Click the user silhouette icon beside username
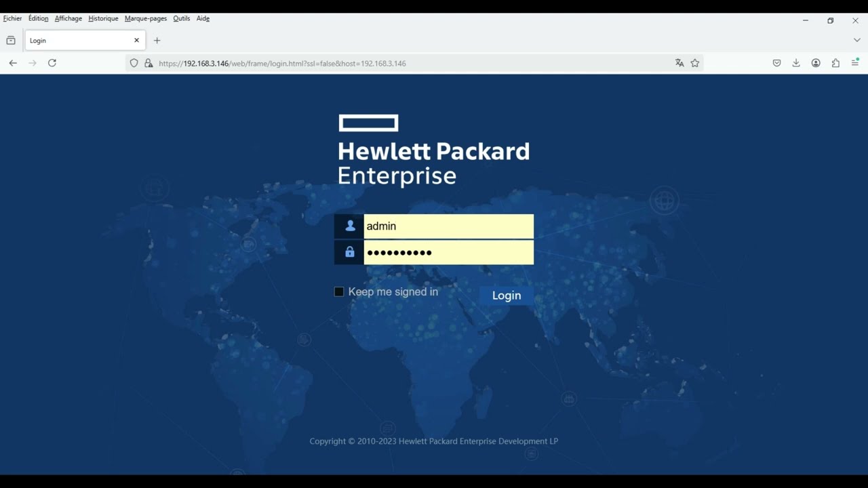 [349, 226]
